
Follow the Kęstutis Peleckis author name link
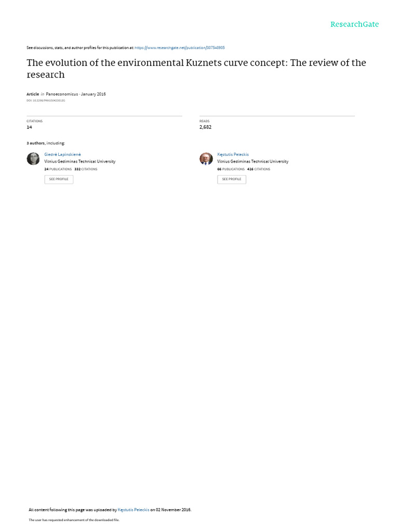click(233, 154)
